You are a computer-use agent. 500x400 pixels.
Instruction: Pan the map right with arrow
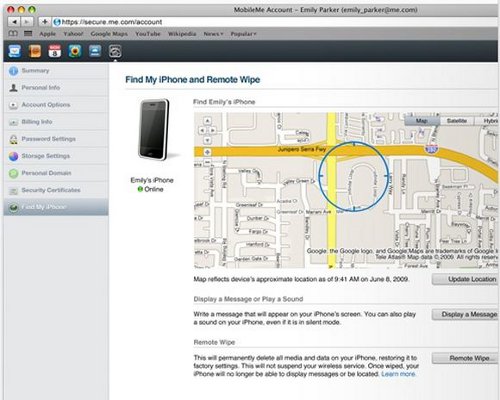click(x=213, y=130)
